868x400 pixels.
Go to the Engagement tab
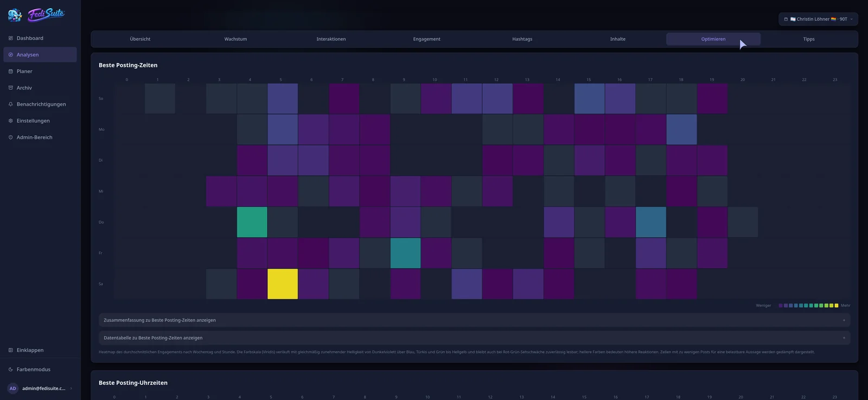[426, 39]
